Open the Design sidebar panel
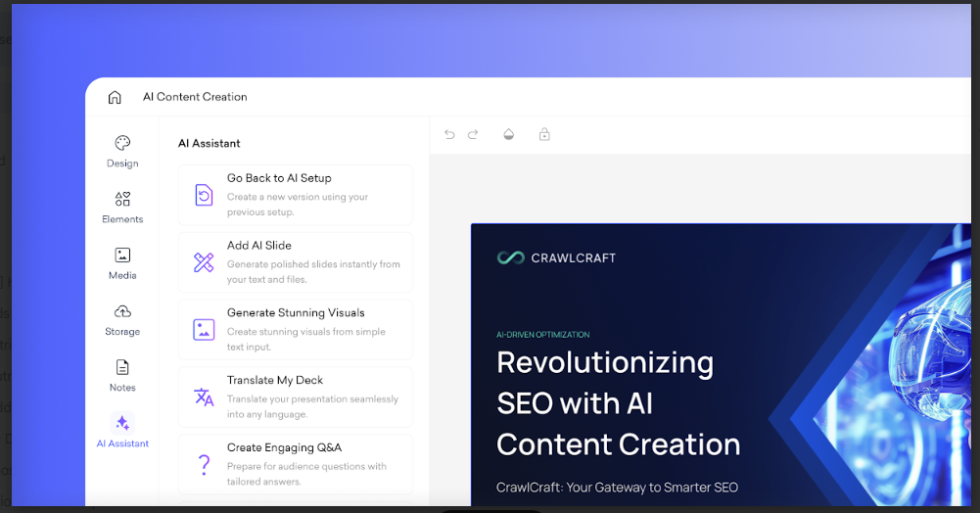980x513 pixels. (122, 152)
